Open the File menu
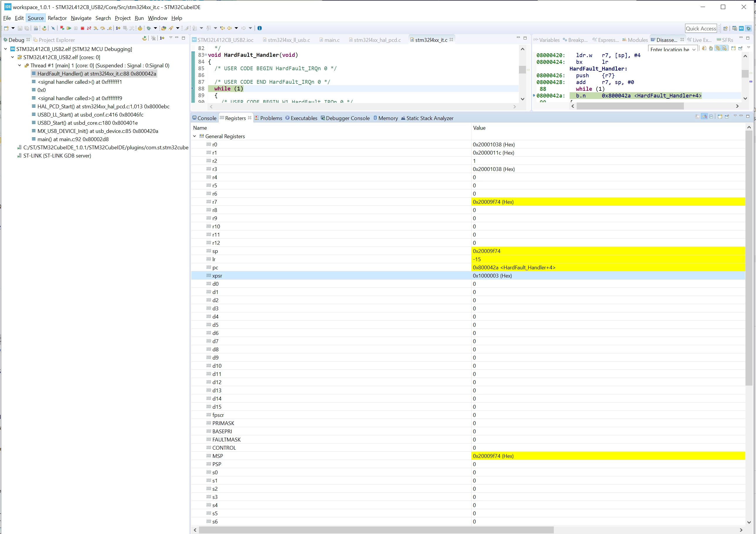The width and height of the screenshot is (756, 534). 7,18
